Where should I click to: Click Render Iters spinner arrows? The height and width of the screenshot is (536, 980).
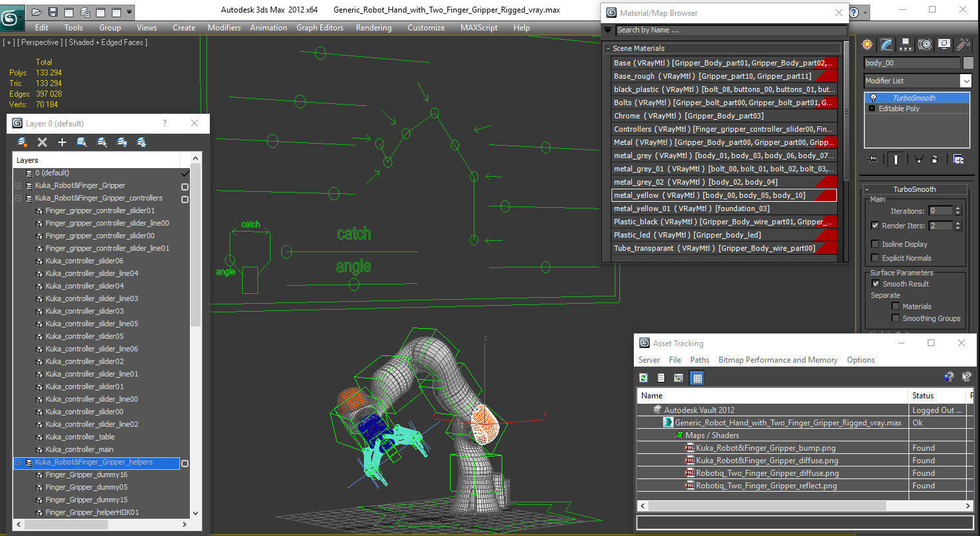click(x=958, y=226)
